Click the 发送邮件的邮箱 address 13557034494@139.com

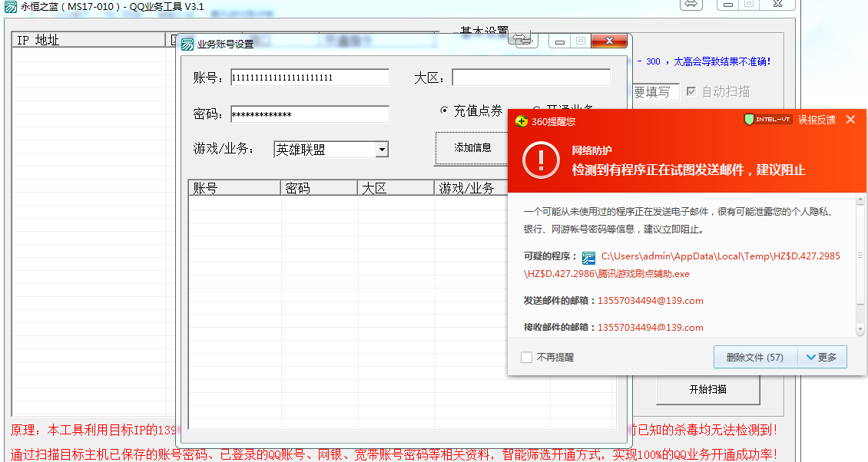(x=651, y=300)
